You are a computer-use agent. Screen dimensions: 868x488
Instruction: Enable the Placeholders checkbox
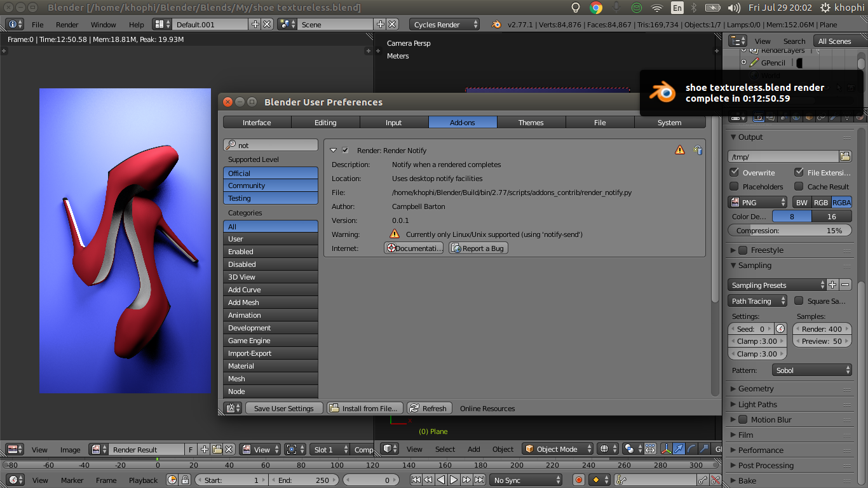coord(735,187)
